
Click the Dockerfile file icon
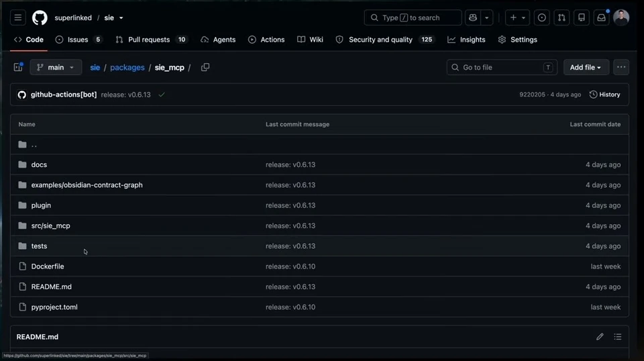point(23,266)
